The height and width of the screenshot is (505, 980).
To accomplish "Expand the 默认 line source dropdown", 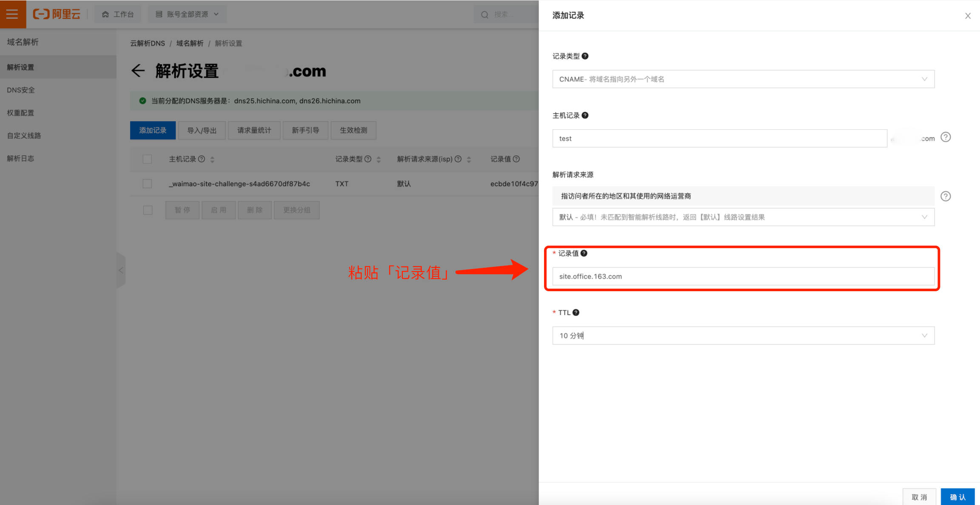I will click(x=743, y=217).
